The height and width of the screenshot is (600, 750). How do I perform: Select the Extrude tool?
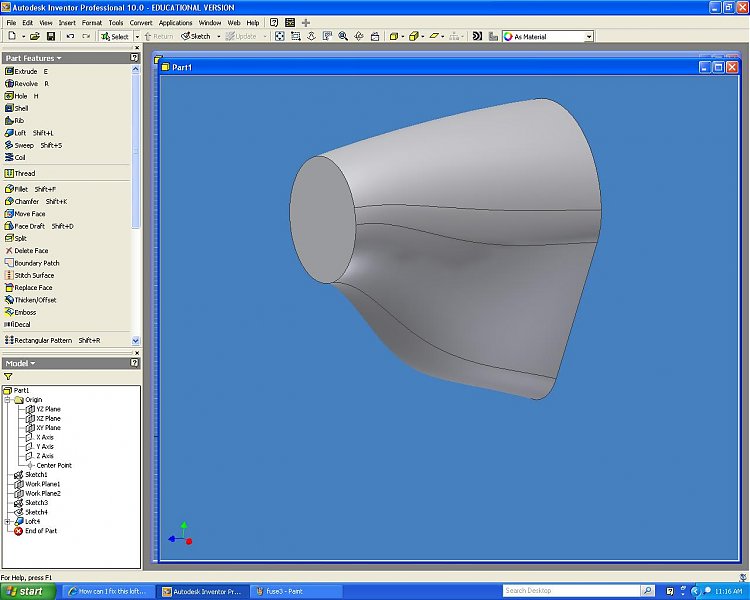25,72
